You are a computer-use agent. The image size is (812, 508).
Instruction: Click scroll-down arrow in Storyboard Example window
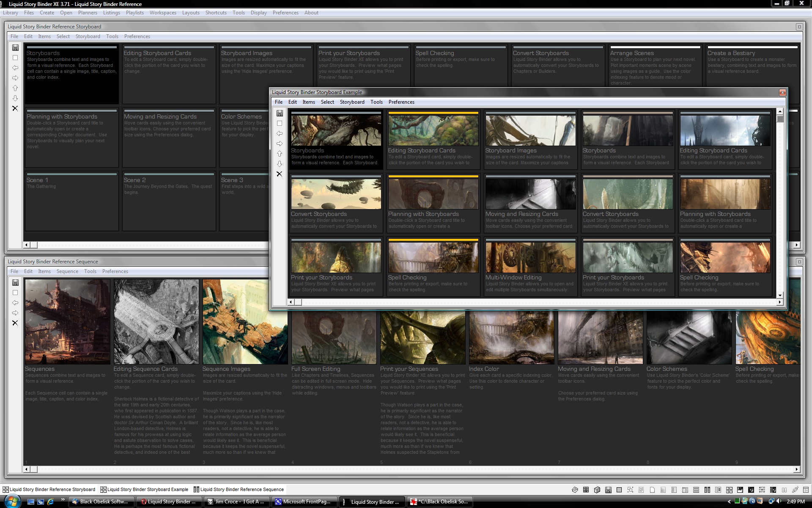(780, 295)
